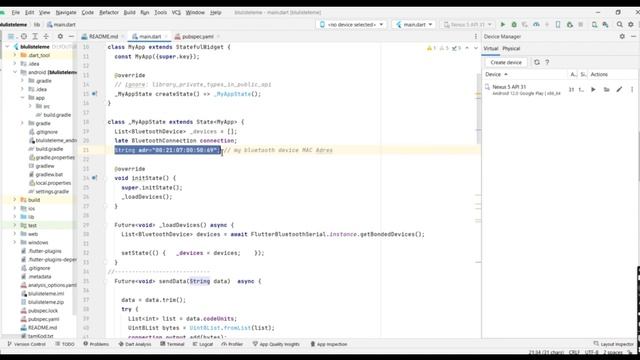
Task: Refresh the virtual device list
Action: [x=537, y=62]
